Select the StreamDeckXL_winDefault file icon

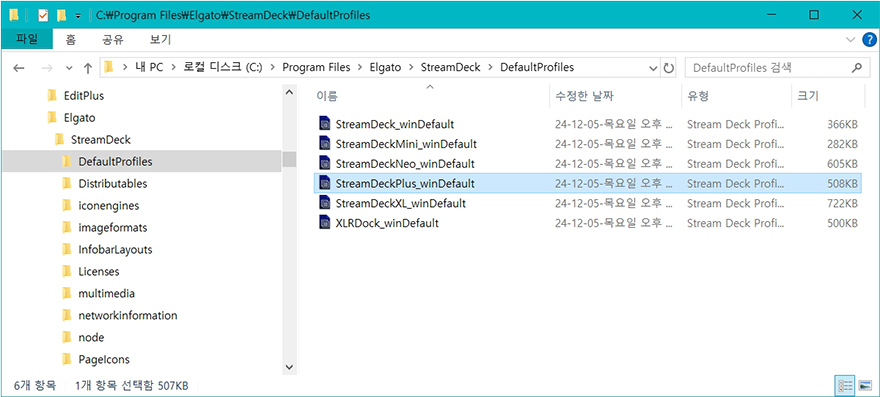[324, 203]
